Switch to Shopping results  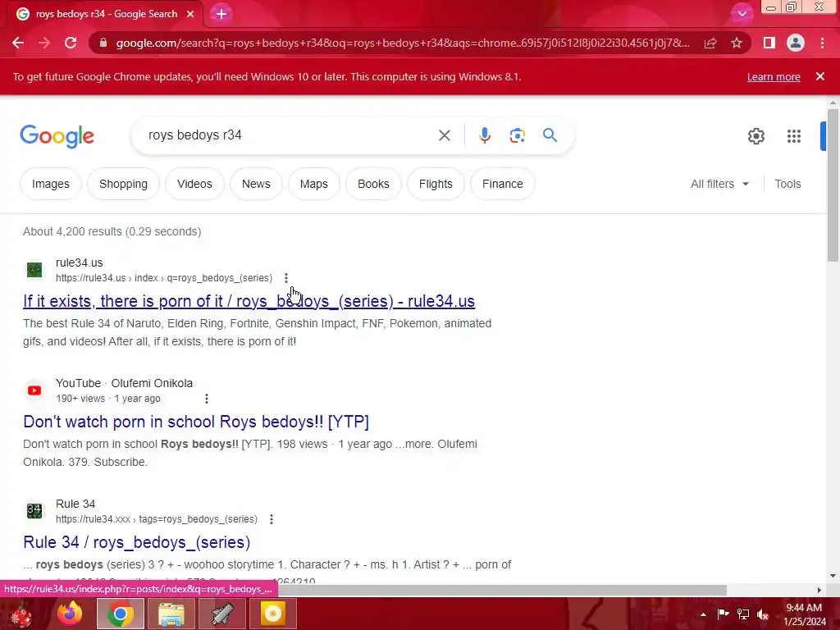(x=123, y=184)
